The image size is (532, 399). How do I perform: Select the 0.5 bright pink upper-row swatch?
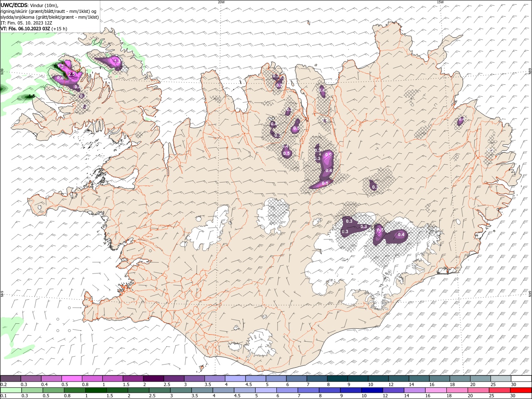71,379
